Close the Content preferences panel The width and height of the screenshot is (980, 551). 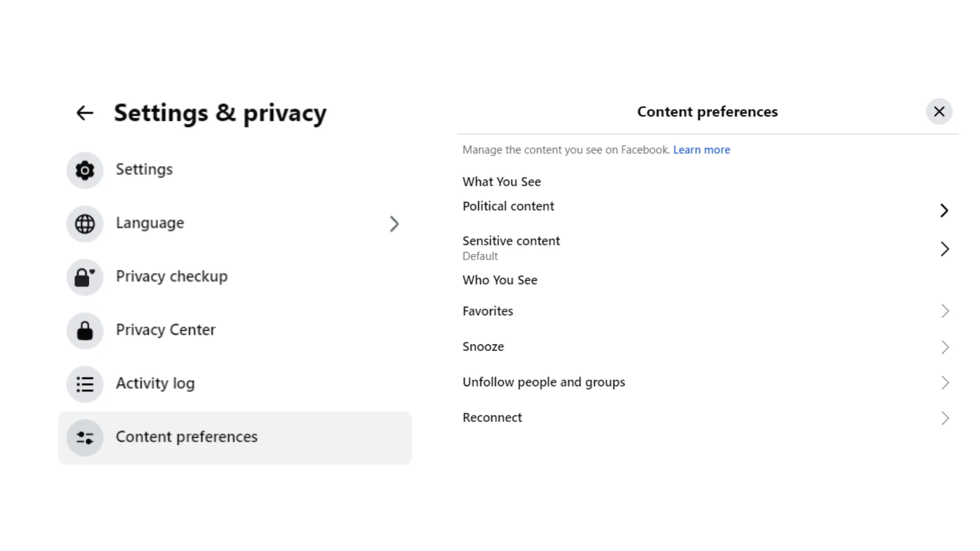939,112
